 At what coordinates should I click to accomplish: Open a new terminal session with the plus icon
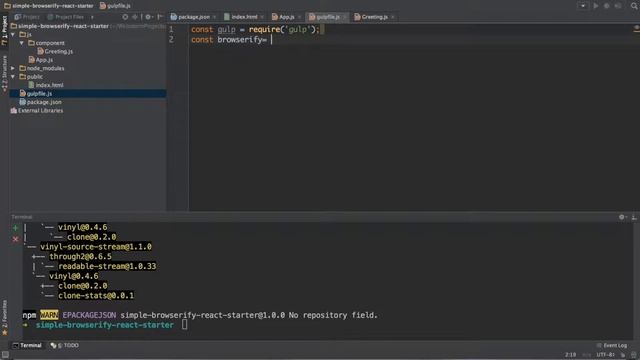[16, 228]
